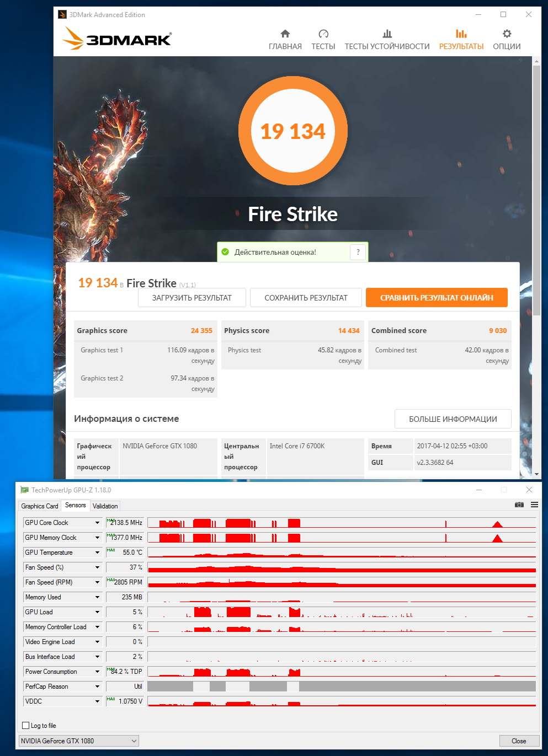The image size is (548, 756).
Task: Click the 1.0750 V VDDC value
Action: pyautogui.click(x=125, y=701)
